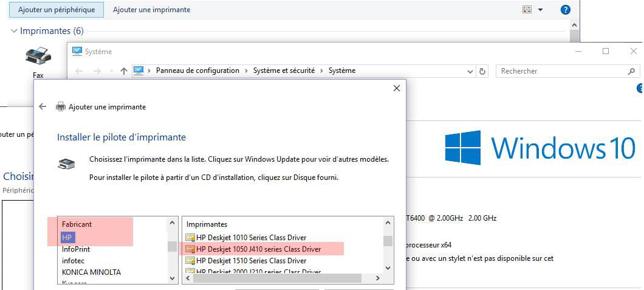
Task: Open the help question mark icon in Devices window
Action: [x=565, y=10]
